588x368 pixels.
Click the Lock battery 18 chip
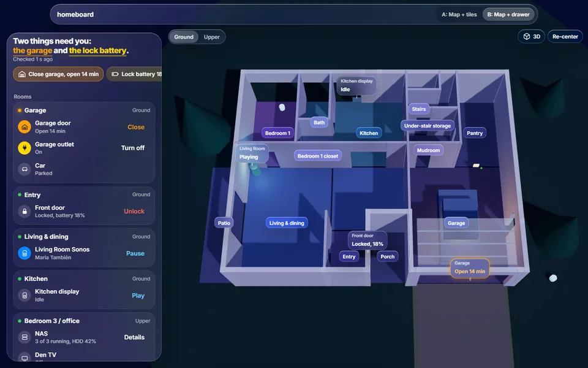tap(134, 74)
